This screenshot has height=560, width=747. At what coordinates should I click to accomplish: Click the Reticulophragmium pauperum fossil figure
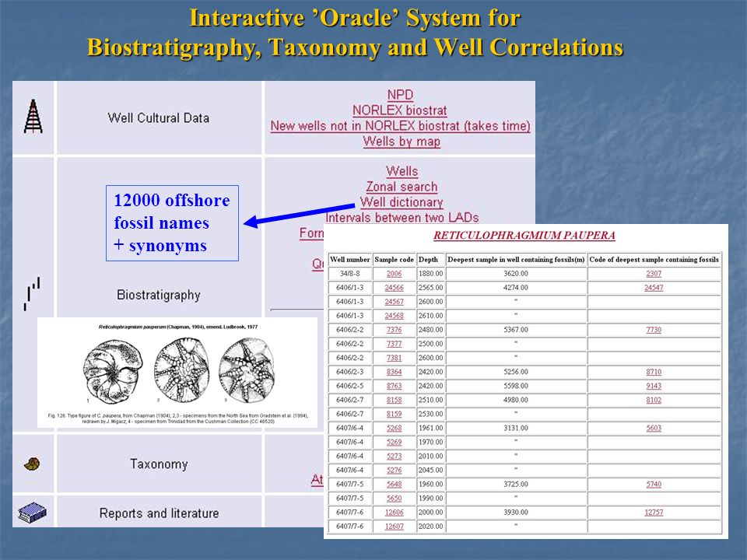tap(177, 373)
